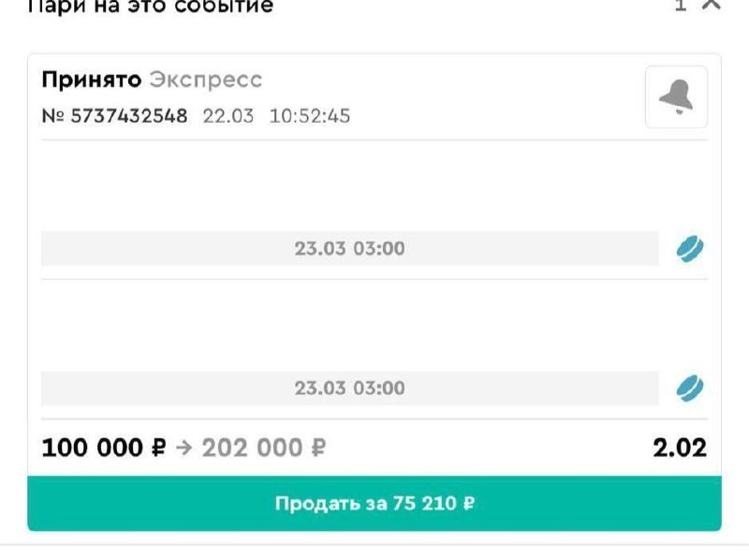Collapse the bets section with the chevron
Image resolution: width=749 pixels, height=560 pixels.
point(712,5)
